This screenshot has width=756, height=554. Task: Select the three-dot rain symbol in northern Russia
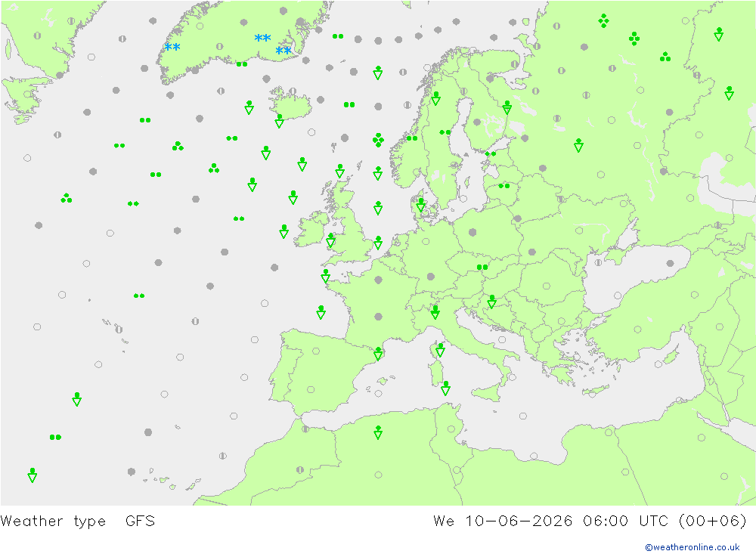click(665, 57)
